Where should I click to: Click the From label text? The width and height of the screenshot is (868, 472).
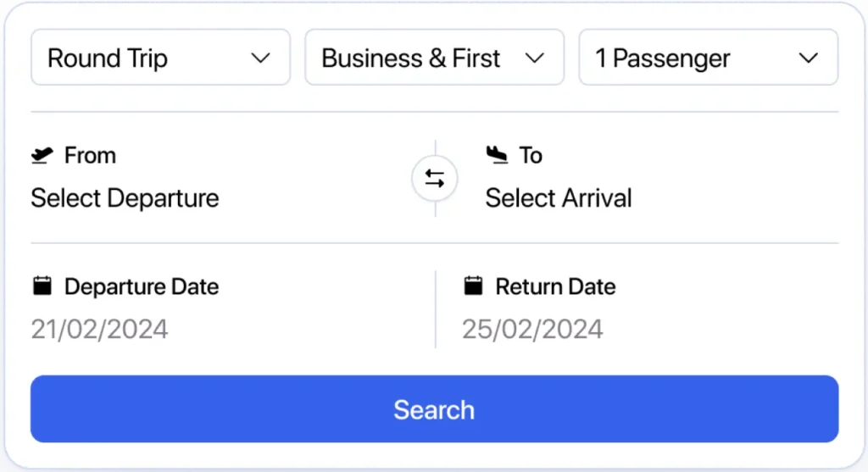click(90, 155)
